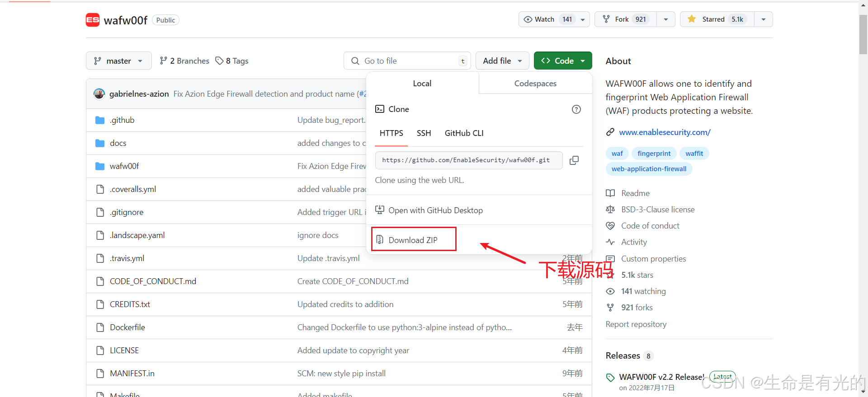The width and height of the screenshot is (868, 397).
Task: Open the dropdown arrow next to Fork
Action: (x=665, y=19)
